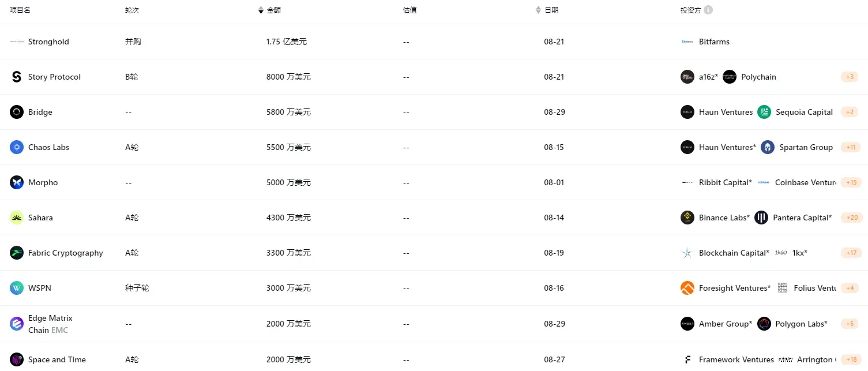Click the Binance Labs investor icon

[x=687, y=218]
